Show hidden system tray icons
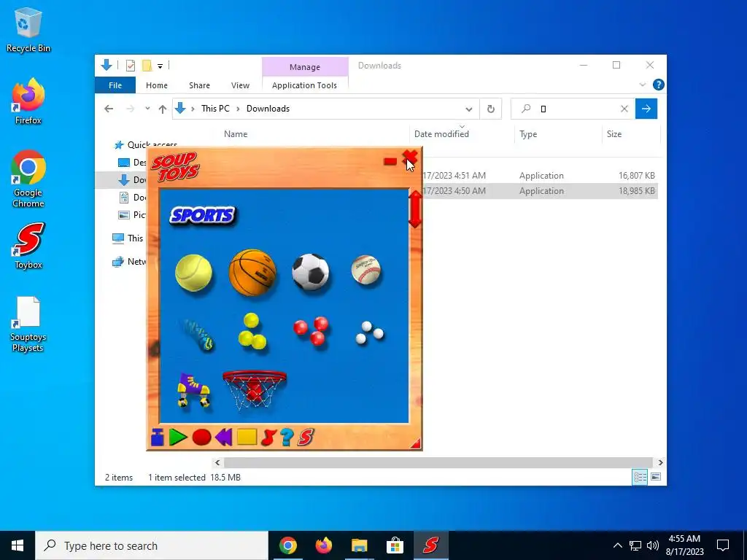Viewport: 747px width, 560px height. click(x=617, y=545)
